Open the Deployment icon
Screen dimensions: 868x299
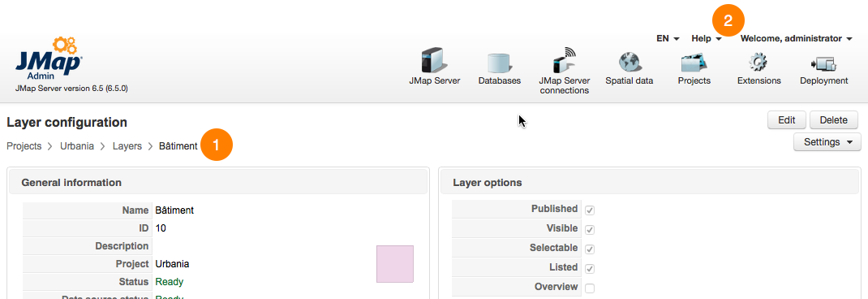pos(823,64)
